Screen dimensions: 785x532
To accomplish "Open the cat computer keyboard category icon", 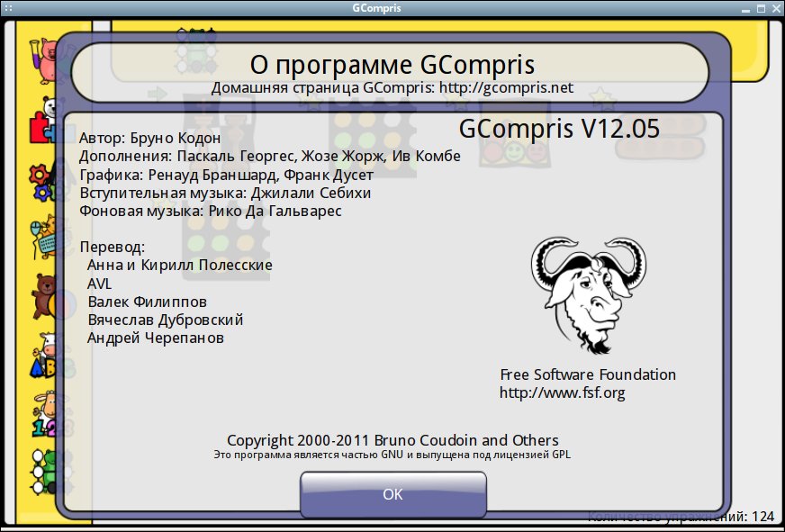I will click(x=43, y=238).
